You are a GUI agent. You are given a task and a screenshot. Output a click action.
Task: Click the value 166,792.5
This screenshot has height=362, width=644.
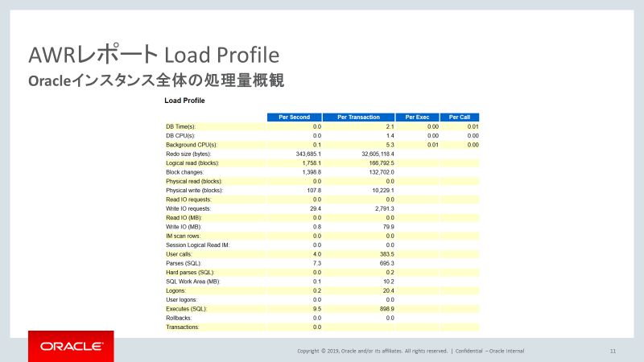(382, 163)
